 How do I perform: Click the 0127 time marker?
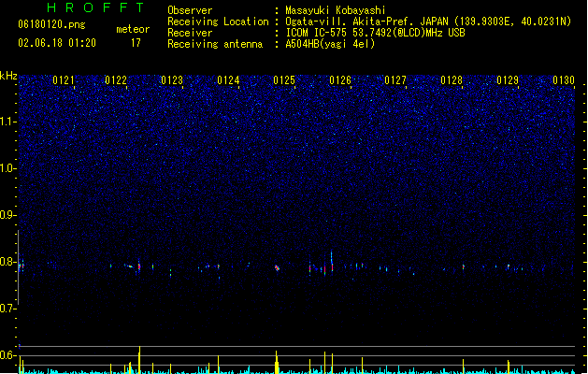point(395,80)
